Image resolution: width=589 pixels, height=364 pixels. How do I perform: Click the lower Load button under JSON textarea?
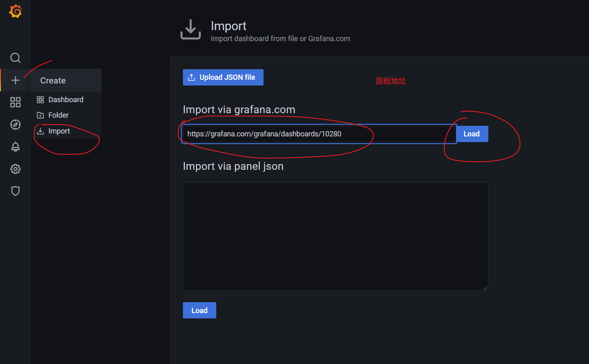199,310
